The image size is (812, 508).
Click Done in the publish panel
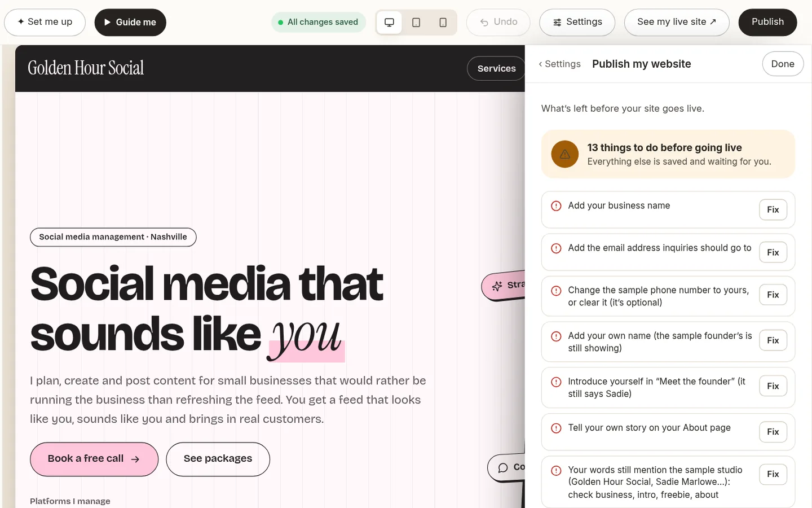click(783, 64)
